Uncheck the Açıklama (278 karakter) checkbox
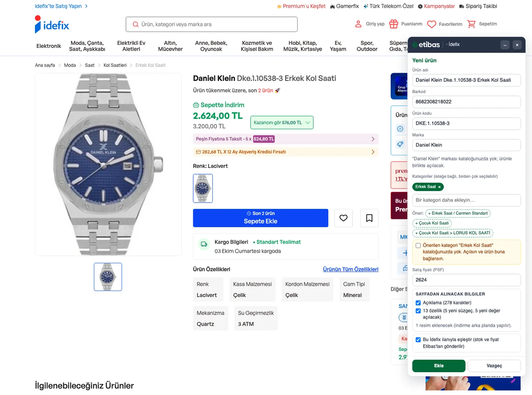The height and width of the screenshot is (395, 532). pos(418,303)
